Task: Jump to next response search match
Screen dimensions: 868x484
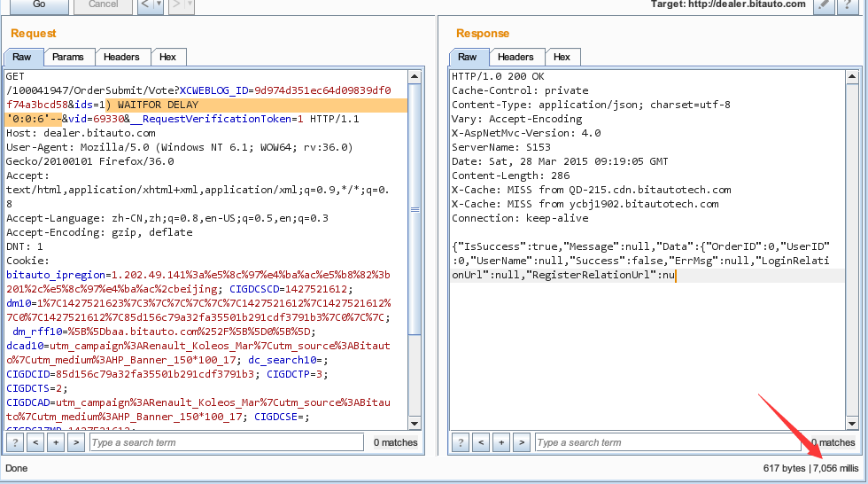Action: [x=522, y=442]
